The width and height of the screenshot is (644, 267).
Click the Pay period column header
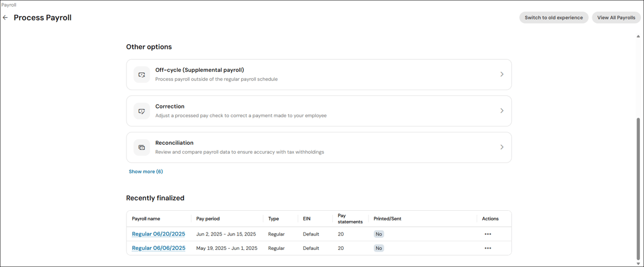pyautogui.click(x=208, y=219)
